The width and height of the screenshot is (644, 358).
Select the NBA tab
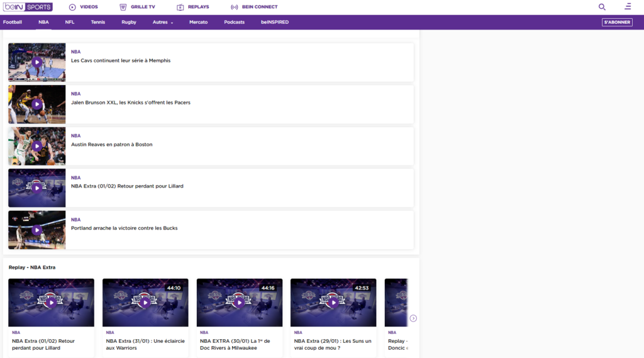click(x=43, y=22)
